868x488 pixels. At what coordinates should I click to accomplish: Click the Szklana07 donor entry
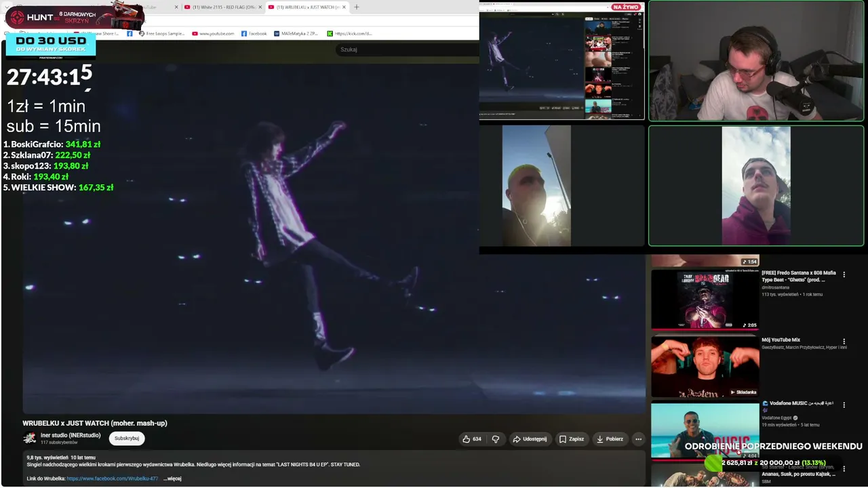47,155
